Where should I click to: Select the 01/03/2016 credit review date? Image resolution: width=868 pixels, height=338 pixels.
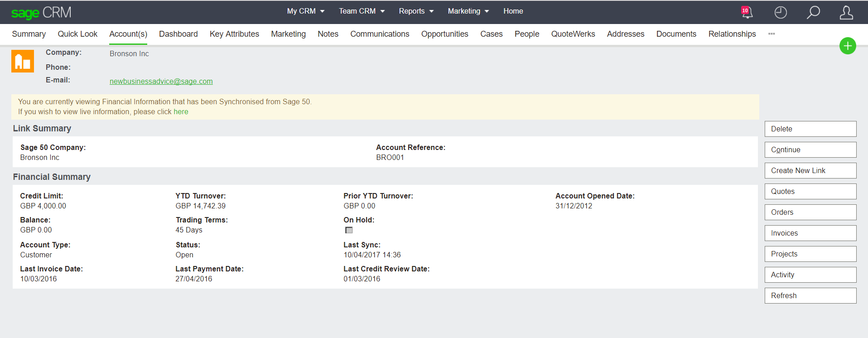click(x=362, y=279)
